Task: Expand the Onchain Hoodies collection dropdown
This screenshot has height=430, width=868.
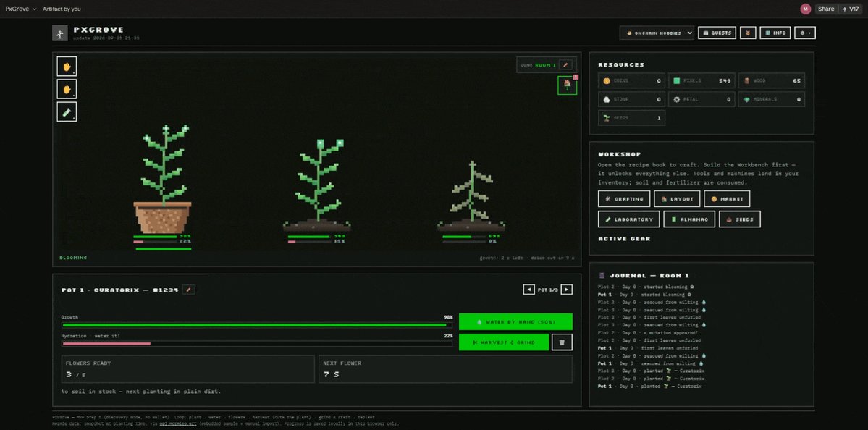Action: pos(657,33)
